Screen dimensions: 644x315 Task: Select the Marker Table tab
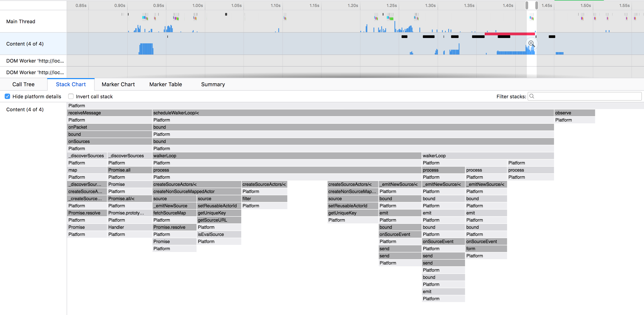tap(165, 84)
